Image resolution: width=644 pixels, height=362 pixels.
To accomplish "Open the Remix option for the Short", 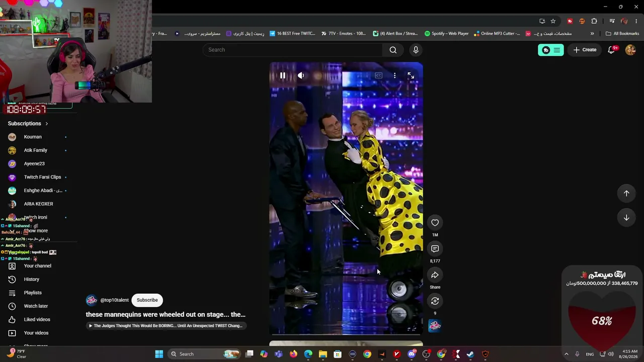I will (435, 301).
